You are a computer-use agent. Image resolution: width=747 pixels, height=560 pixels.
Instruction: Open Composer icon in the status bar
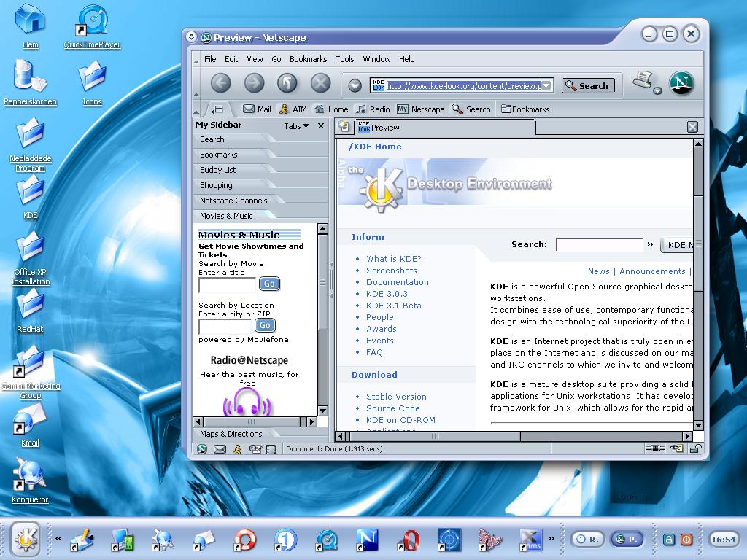(x=255, y=449)
